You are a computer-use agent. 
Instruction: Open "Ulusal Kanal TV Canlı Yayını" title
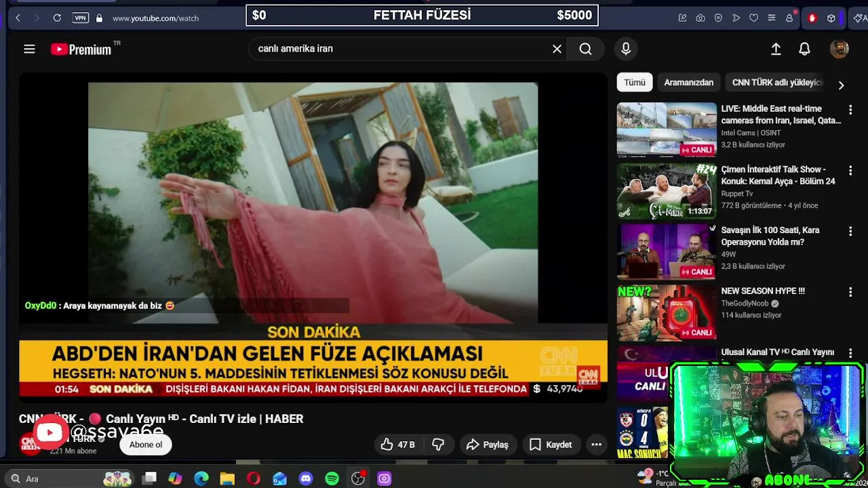(x=777, y=352)
